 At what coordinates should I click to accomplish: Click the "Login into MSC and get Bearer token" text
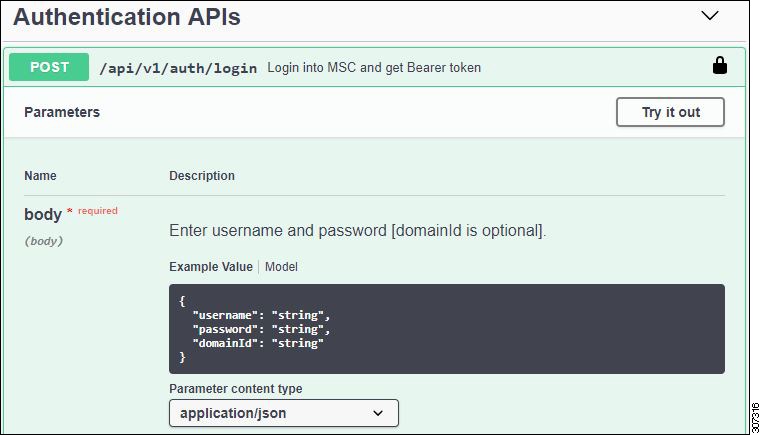[374, 67]
